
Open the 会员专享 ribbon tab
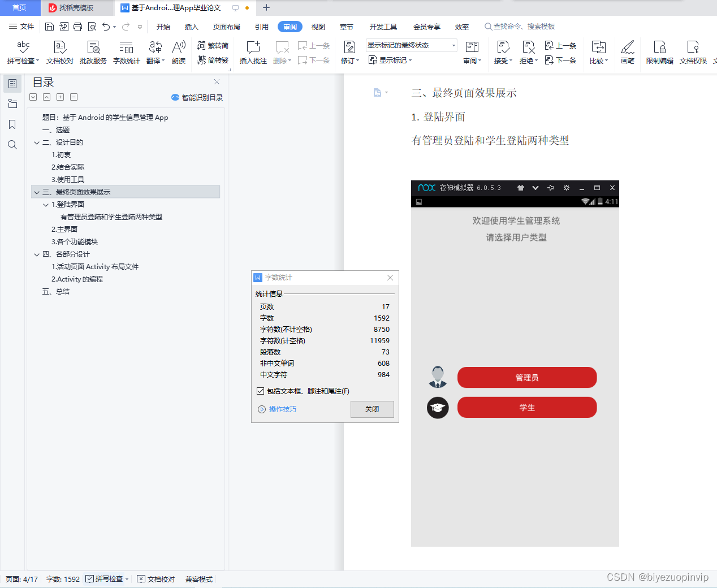[x=427, y=27]
